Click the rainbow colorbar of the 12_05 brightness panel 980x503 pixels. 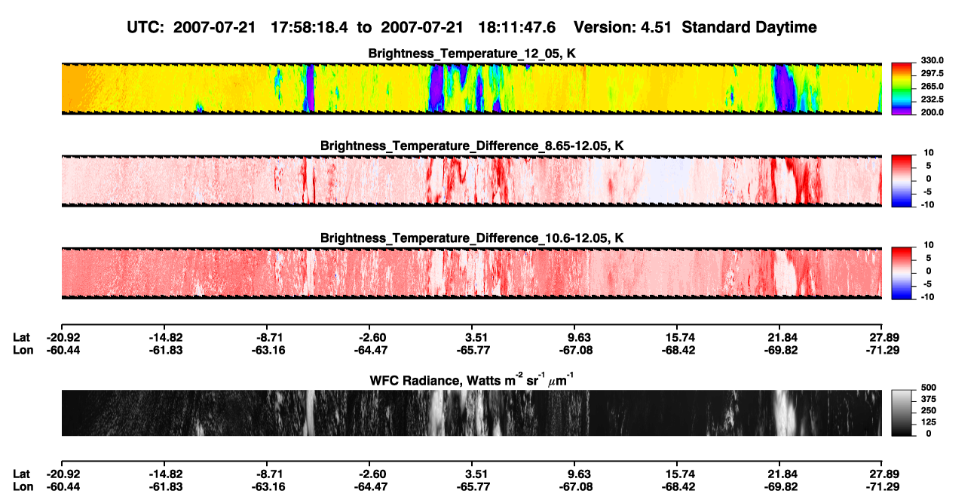[x=902, y=89]
